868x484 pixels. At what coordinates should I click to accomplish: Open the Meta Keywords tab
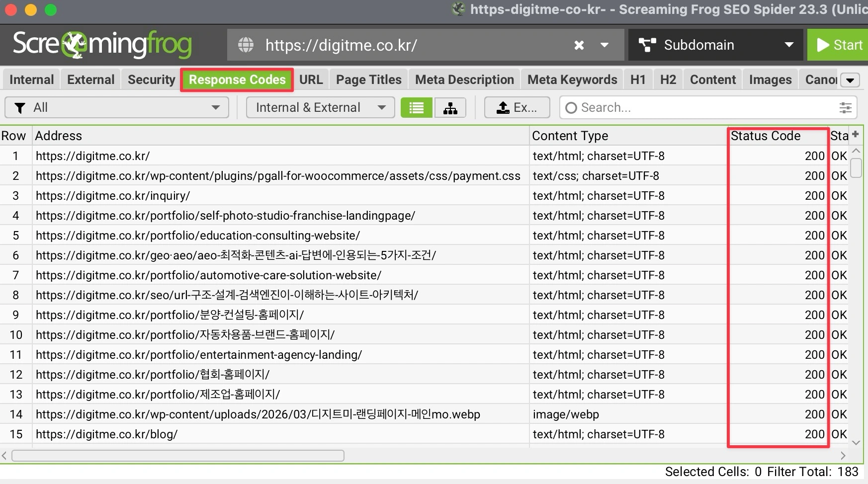point(572,80)
